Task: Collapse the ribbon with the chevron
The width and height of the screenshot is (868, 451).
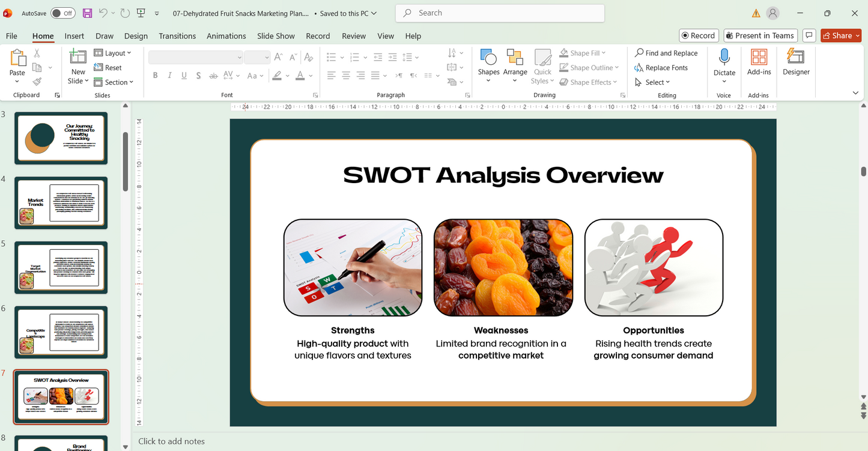Action: (855, 93)
